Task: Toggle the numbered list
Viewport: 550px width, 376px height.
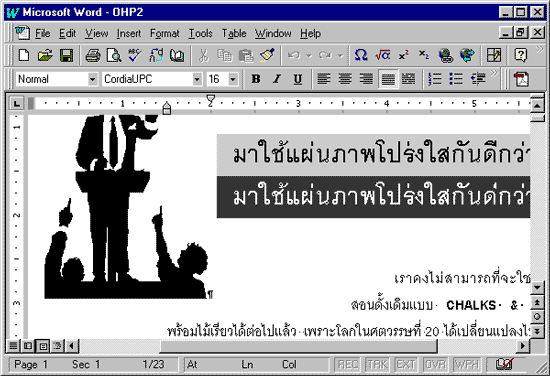Action: click(435, 79)
